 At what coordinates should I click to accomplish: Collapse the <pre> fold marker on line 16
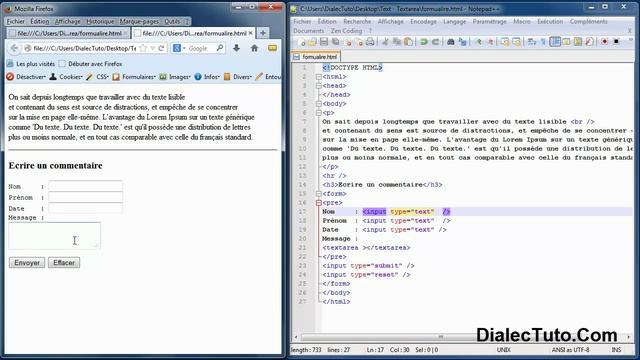point(318,203)
